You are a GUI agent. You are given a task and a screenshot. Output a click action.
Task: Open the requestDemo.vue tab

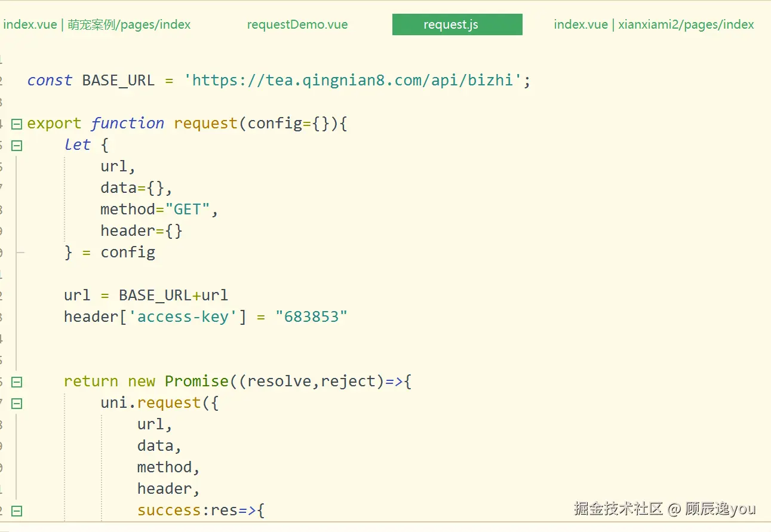297,24
